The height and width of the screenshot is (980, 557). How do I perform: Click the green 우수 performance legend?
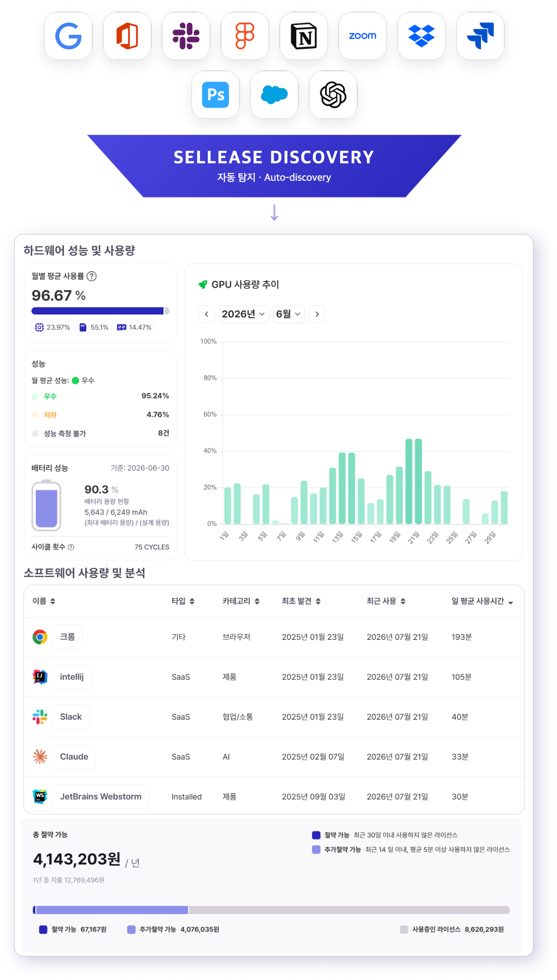[44, 396]
